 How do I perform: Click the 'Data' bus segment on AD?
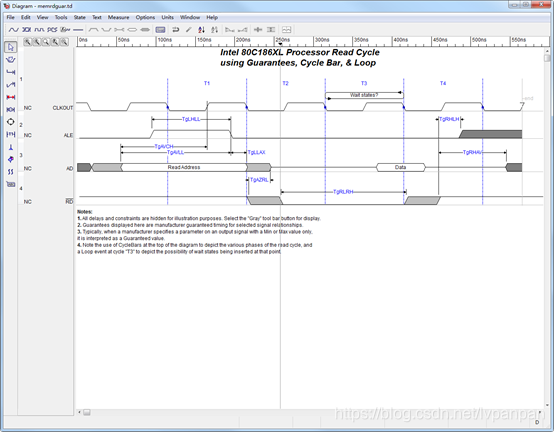click(400, 167)
